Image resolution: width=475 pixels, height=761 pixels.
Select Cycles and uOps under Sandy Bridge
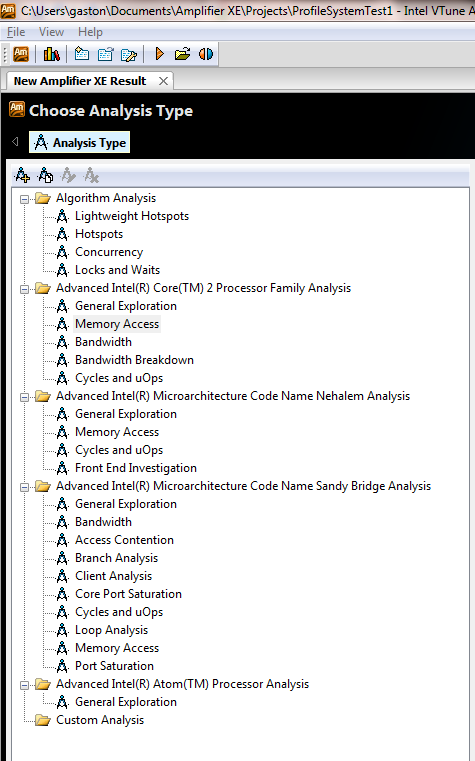click(x=119, y=612)
